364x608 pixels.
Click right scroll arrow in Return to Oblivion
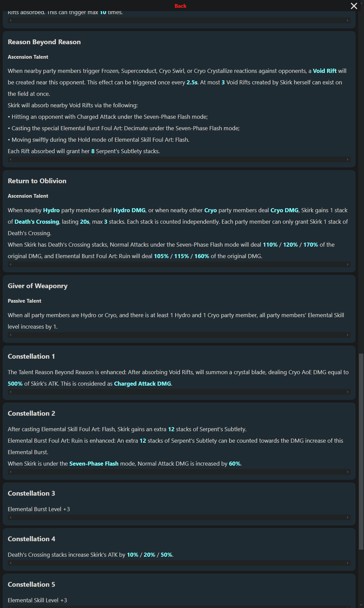tap(348, 265)
